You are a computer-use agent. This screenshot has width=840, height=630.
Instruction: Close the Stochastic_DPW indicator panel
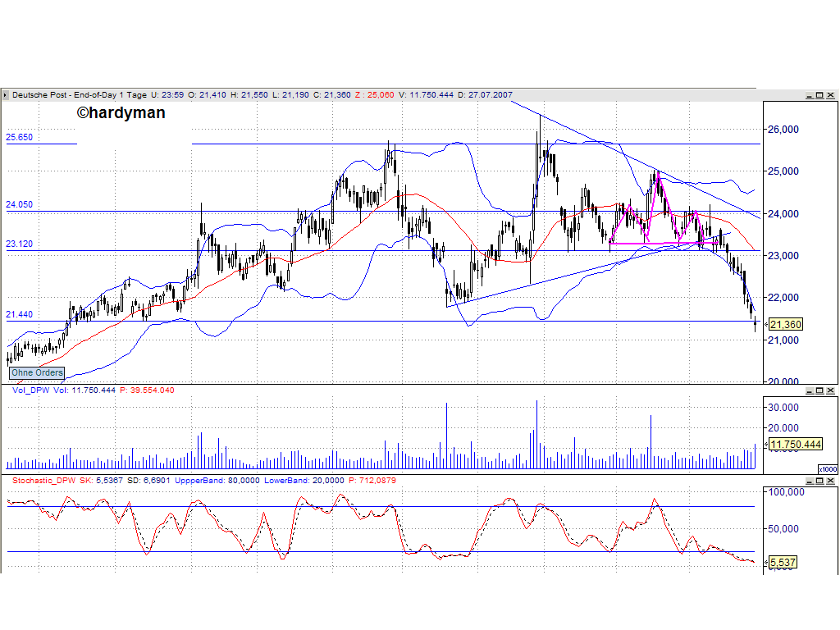[830, 481]
